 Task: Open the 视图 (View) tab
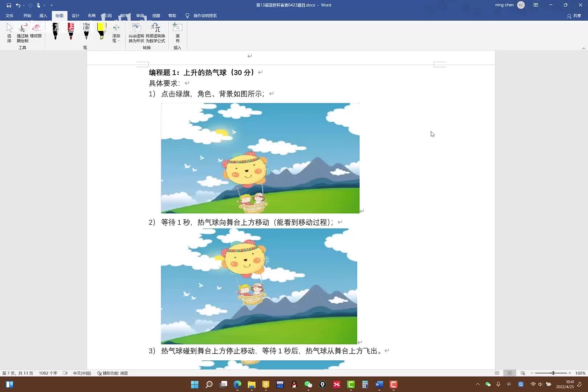tap(156, 16)
